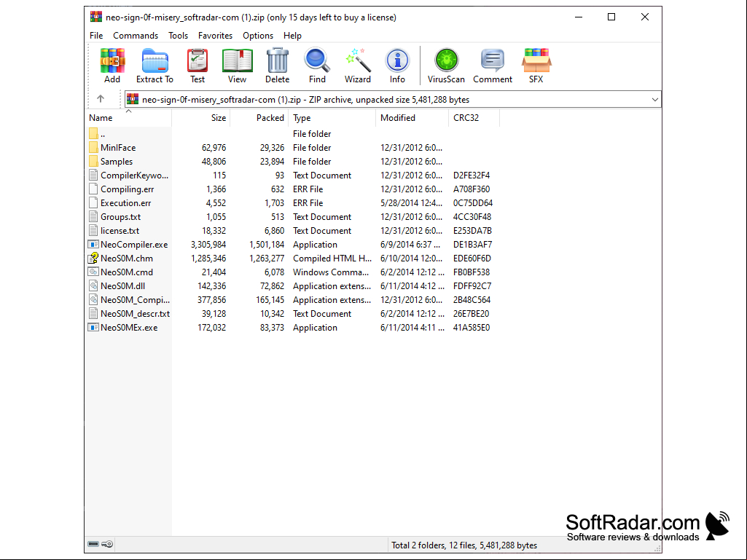
Task: Click CRC32 value 41A585E0
Action: point(472,327)
